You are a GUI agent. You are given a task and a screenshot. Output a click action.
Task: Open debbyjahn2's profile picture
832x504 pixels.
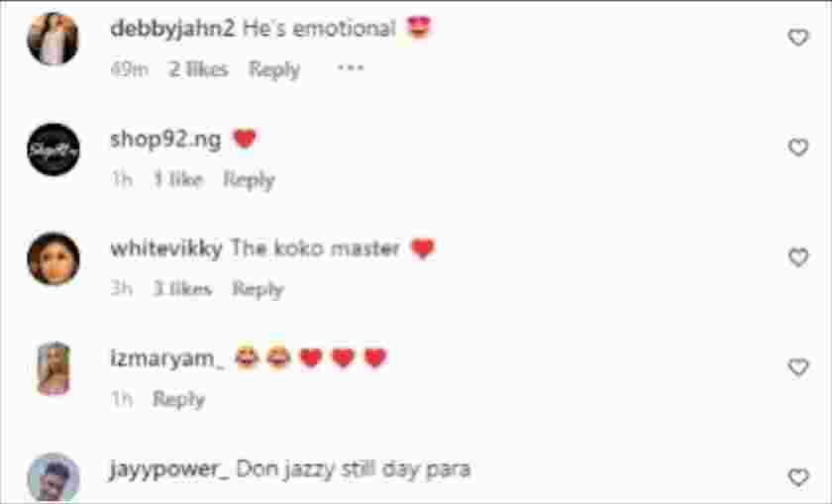(x=53, y=39)
